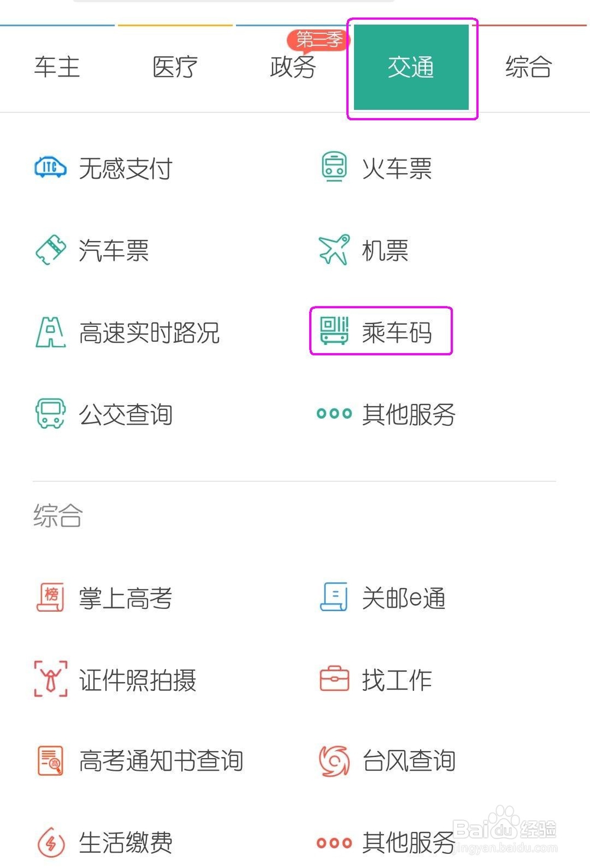Image resolution: width=590 pixels, height=868 pixels.
Task: Tap the 找工作 briefcase icon
Action: click(334, 679)
